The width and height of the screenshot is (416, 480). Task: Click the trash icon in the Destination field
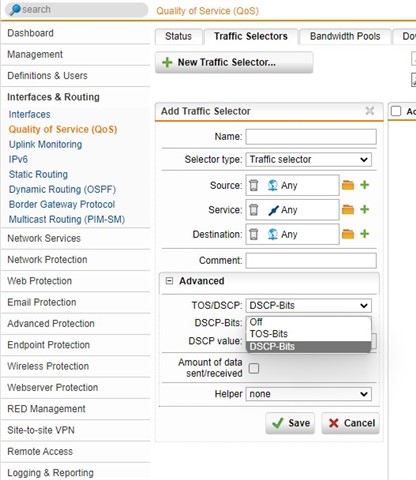pos(254,234)
